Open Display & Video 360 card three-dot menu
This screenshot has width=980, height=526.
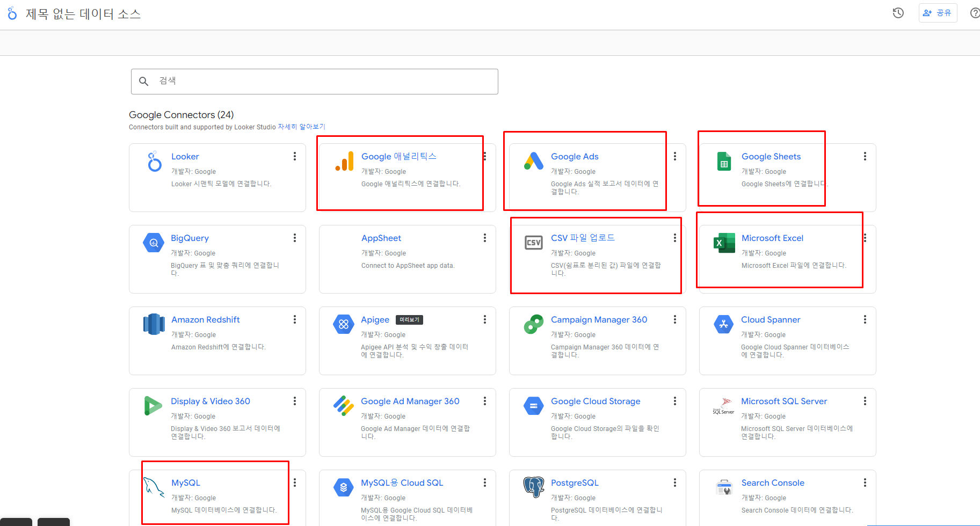(295, 401)
